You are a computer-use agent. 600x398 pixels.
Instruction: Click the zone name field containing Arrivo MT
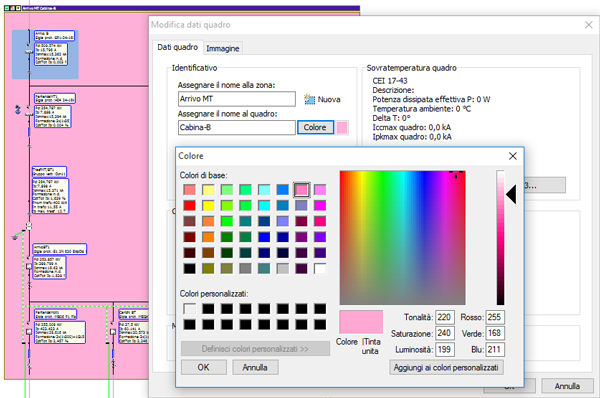236,99
